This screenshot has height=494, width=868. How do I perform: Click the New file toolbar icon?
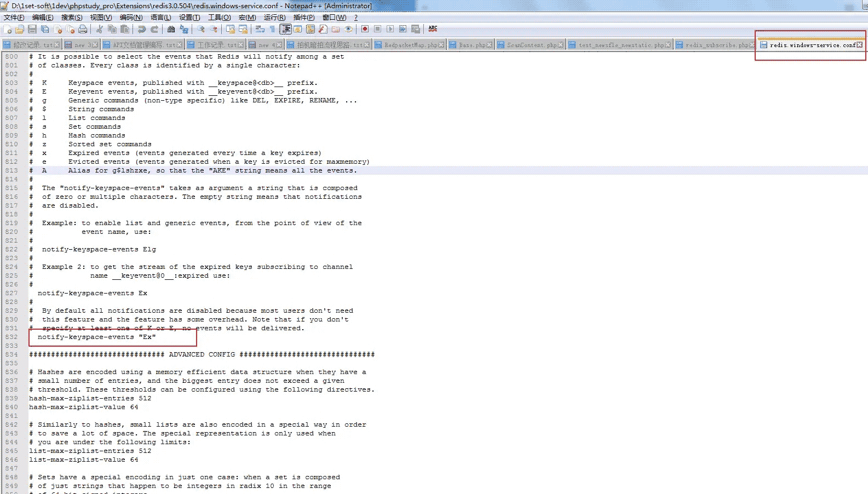click(x=8, y=29)
